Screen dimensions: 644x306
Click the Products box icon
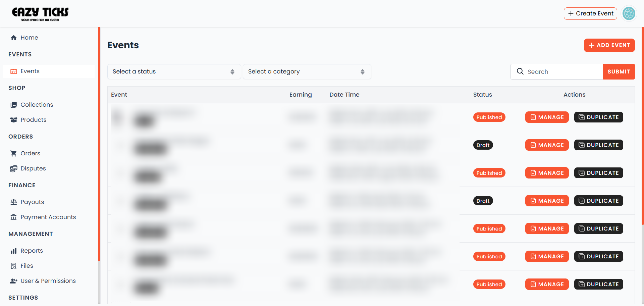pos(13,120)
